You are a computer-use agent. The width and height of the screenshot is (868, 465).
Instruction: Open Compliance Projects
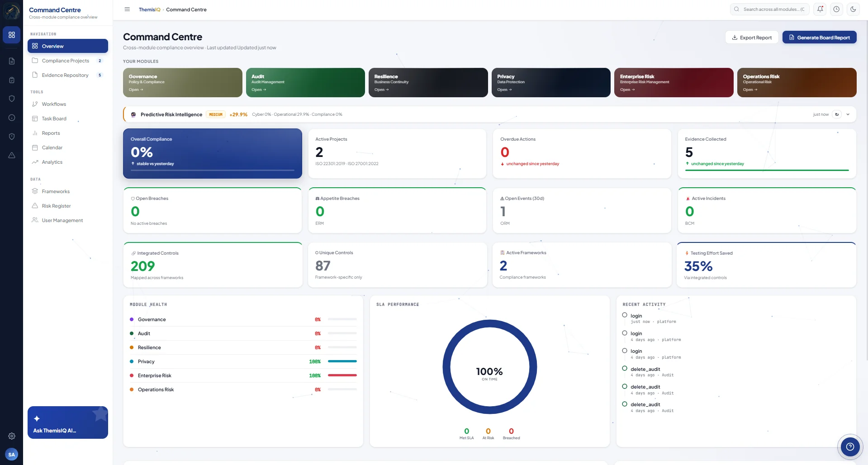coord(68,61)
